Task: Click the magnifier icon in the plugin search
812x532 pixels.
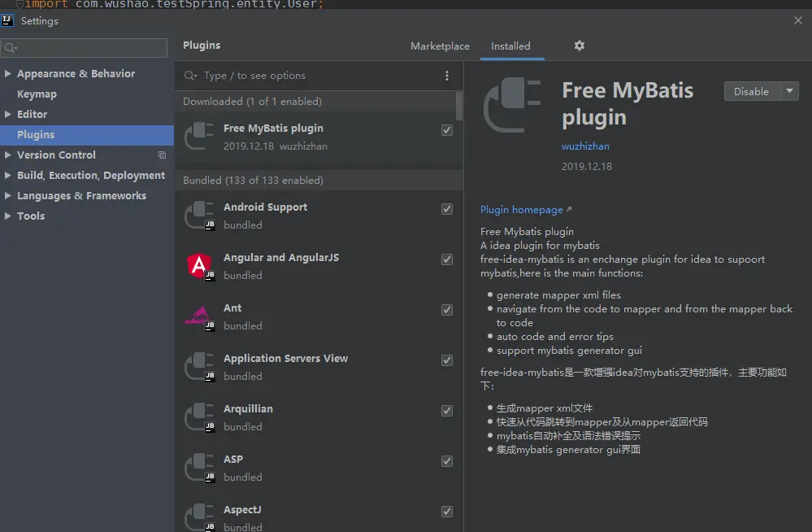Action: (190, 76)
